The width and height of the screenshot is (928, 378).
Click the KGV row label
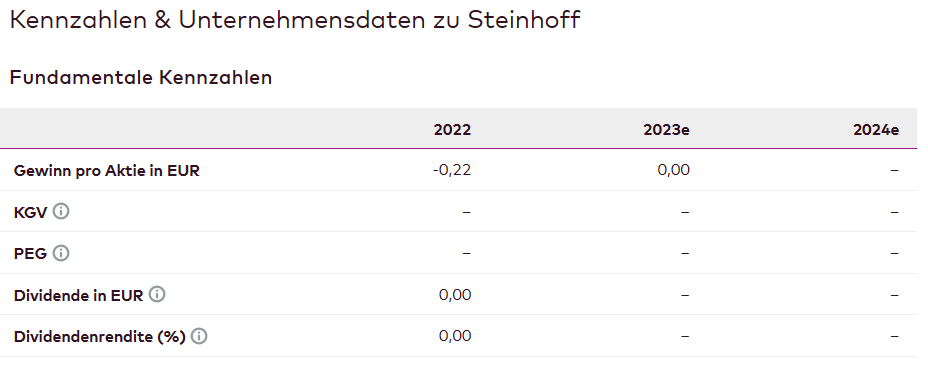30,212
